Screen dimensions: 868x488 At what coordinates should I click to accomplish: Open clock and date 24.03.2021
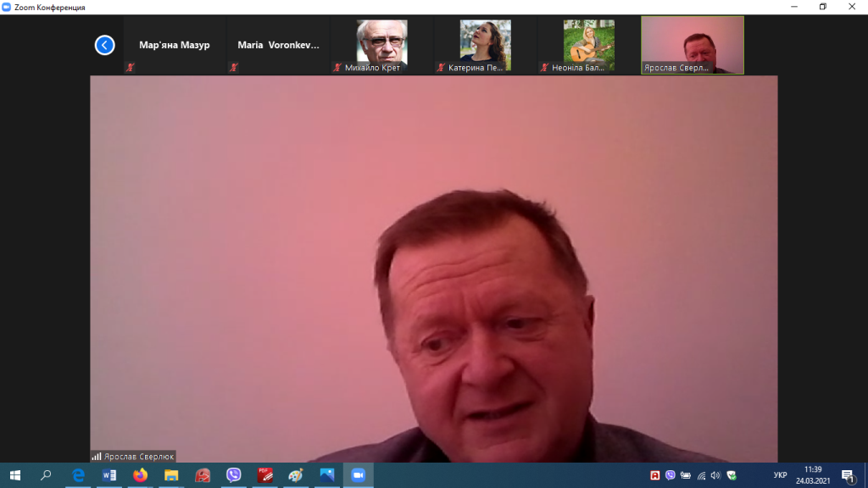813,475
